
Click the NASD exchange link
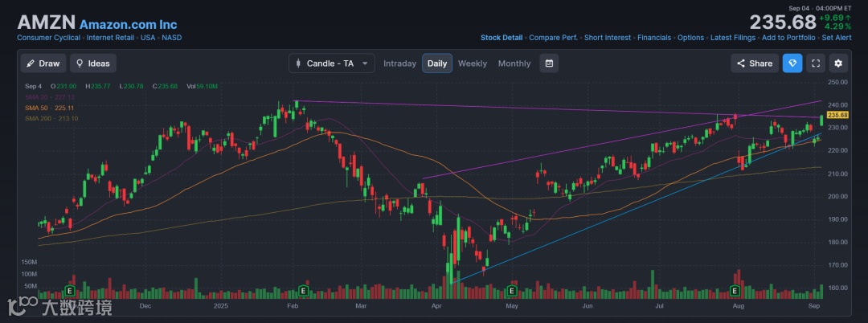point(172,38)
